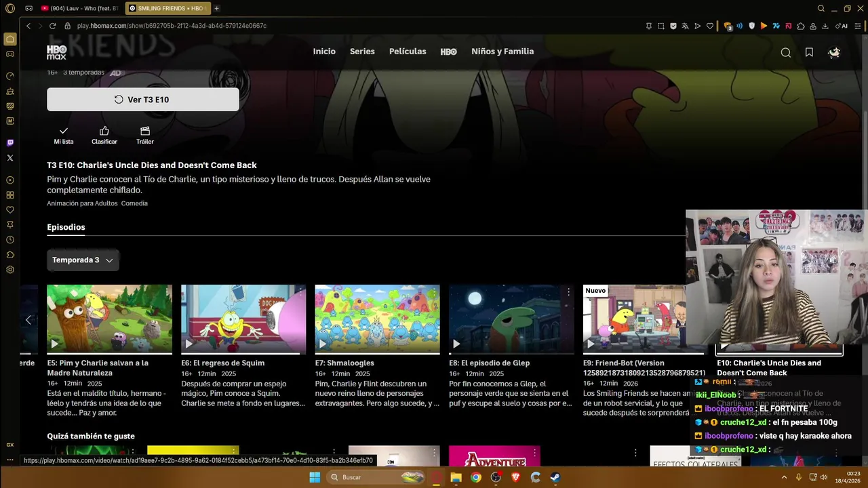This screenshot has width=868, height=488.
Task: Open E8 thumbnail three-dot options
Action: click(568, 292)
